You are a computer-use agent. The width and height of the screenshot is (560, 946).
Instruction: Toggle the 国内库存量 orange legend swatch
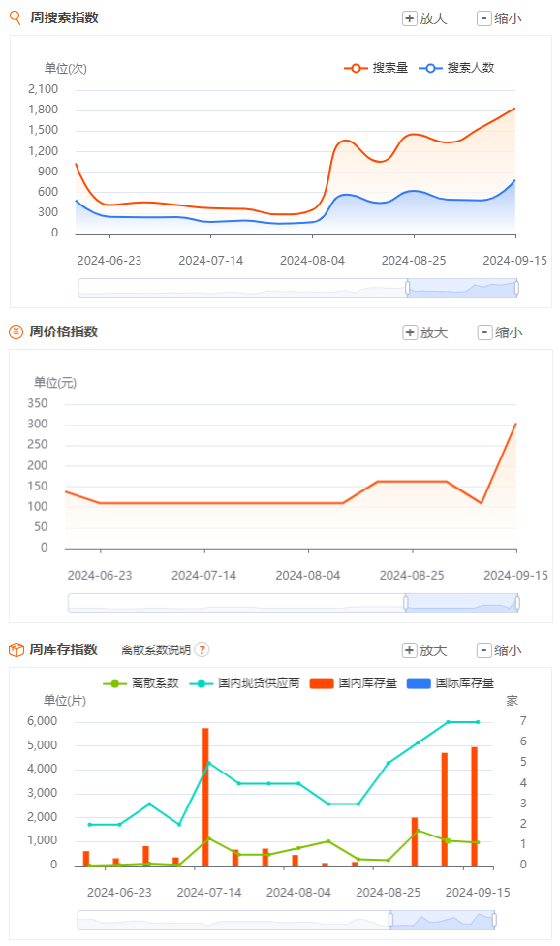[322, 683]
